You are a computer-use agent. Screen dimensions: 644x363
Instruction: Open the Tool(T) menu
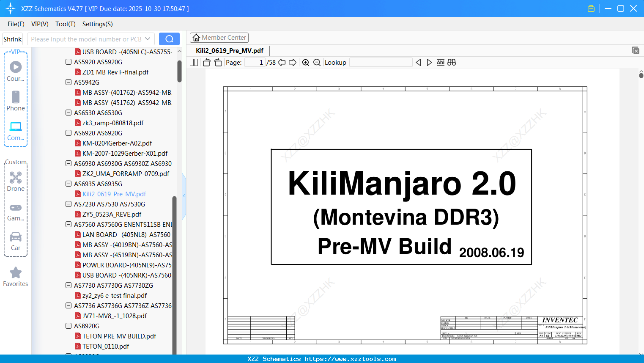[x=66, y=24]
